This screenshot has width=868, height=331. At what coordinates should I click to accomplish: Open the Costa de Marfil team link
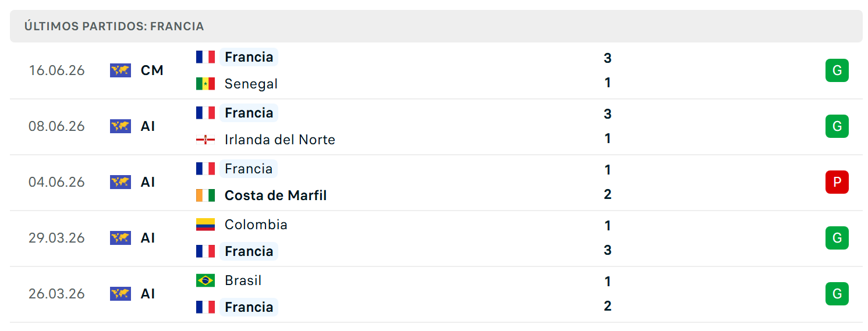point(275,195)
